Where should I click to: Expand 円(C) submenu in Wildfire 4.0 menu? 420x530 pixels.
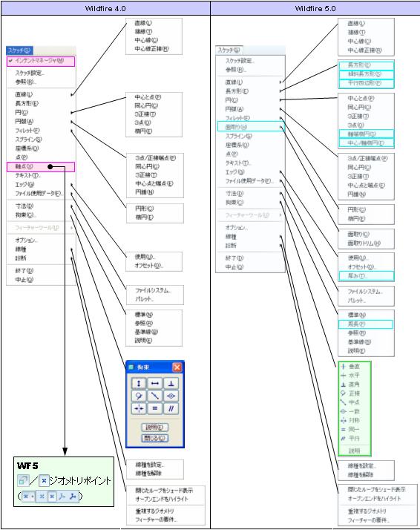[41, 112]
